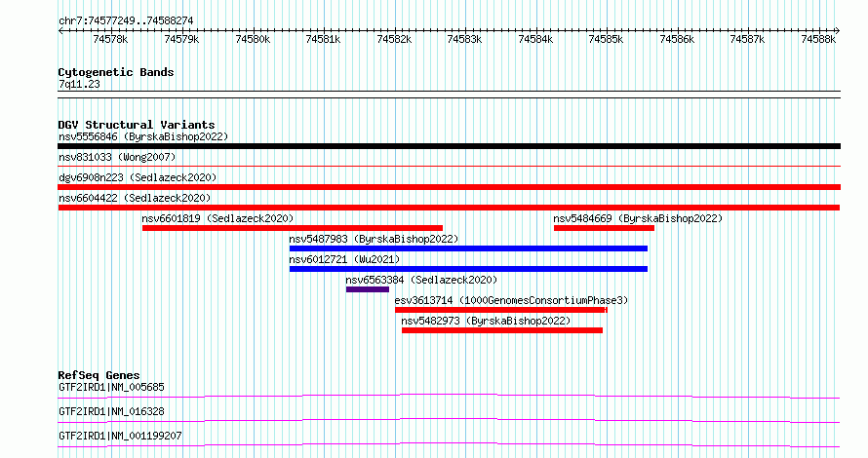Click the 74585k ruler tick label
This screenshot has height=458, width=868.
607,39
